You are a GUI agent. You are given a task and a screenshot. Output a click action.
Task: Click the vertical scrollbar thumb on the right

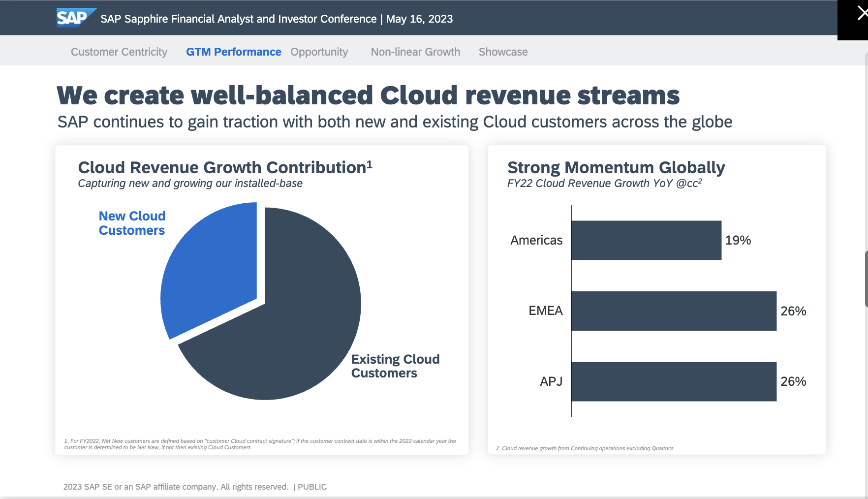pos(866,279)
